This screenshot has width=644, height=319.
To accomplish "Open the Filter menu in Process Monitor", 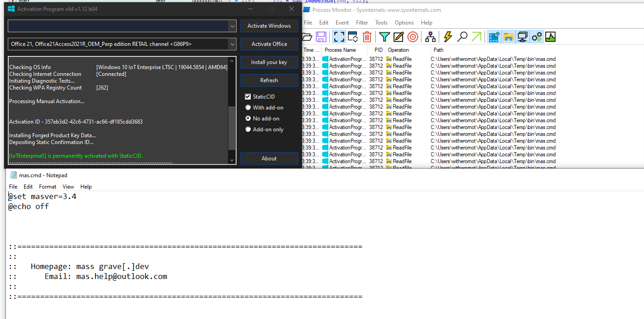I will (x=362, y=23).
